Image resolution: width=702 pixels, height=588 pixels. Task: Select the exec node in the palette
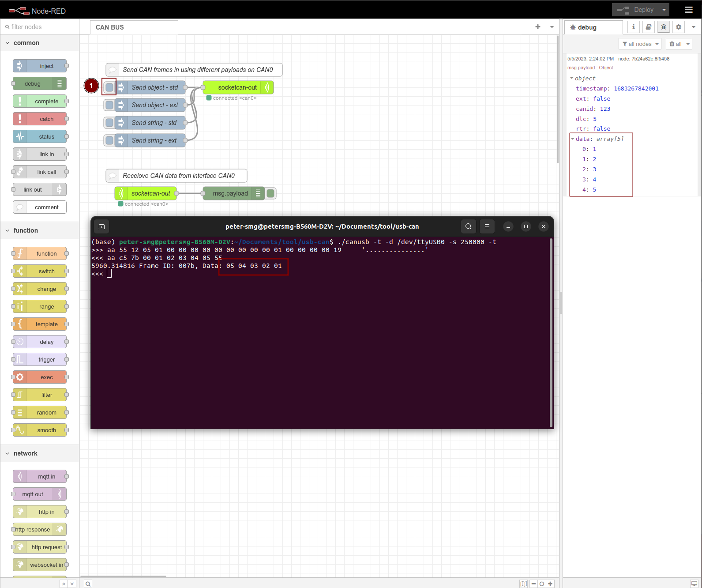tap(40, 377)
